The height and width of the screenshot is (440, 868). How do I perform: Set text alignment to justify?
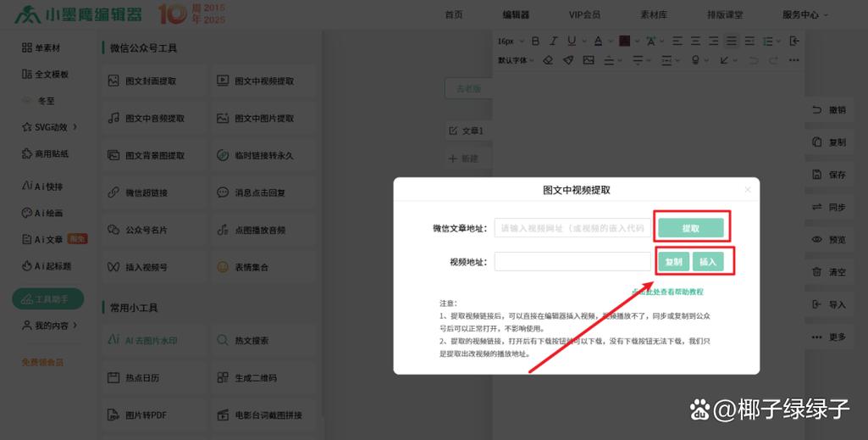pos(732,41)
